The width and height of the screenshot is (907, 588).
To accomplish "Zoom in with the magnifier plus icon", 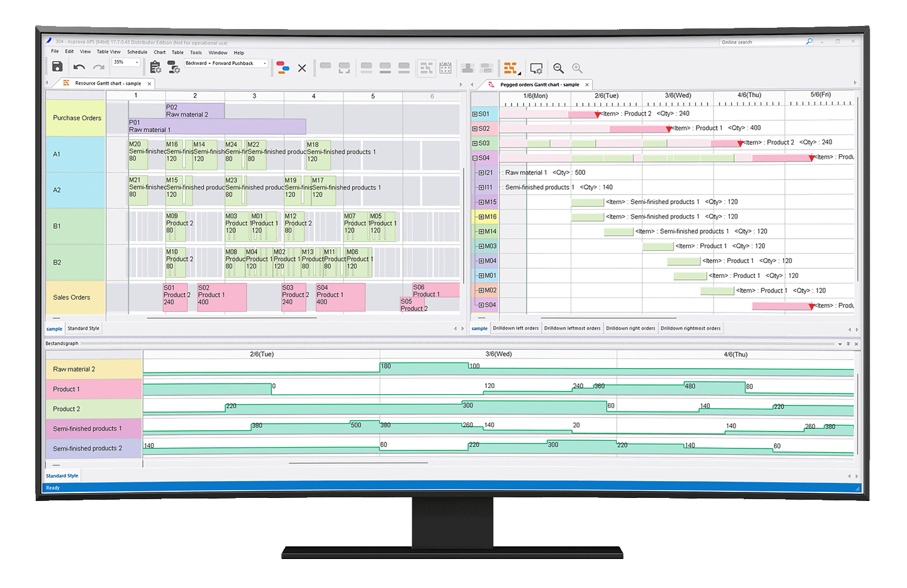I will (576, 67).
